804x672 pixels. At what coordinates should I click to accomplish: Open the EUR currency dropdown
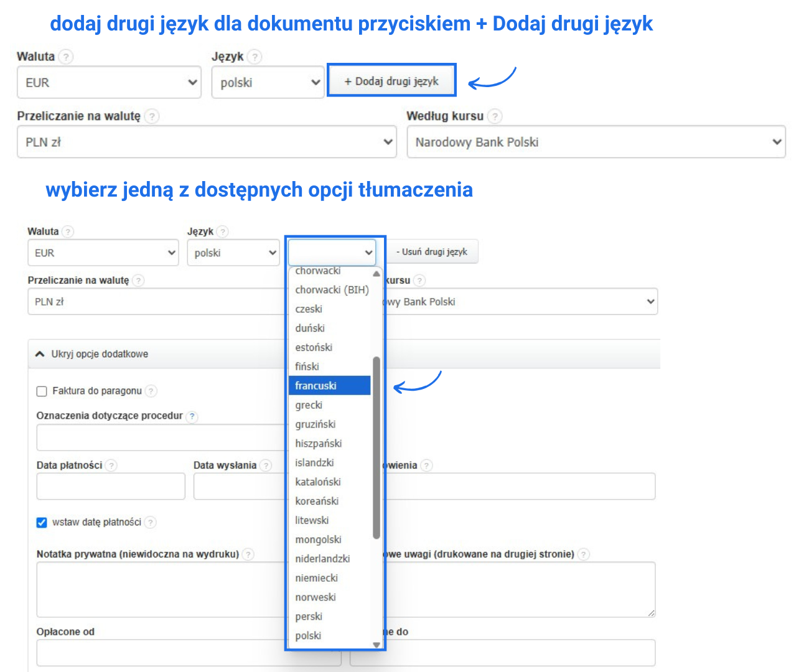coord(109,82)
